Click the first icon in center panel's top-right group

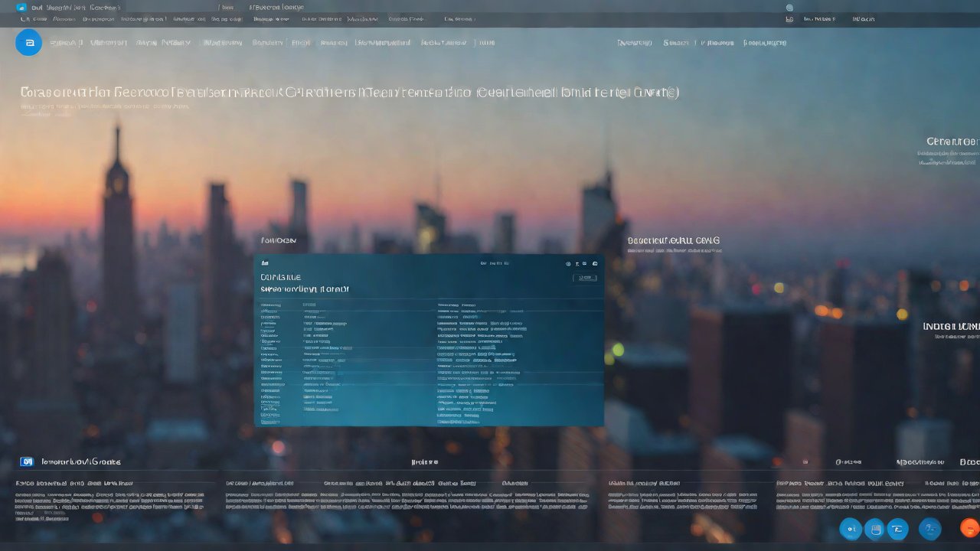pos(568,263)
